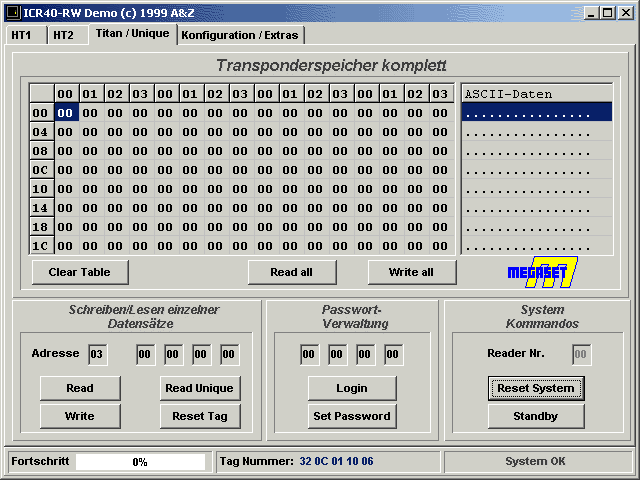This screenshot has height=480, width=640.
Task: Switch to the HT1 tab
Action: tap(25, 35)
